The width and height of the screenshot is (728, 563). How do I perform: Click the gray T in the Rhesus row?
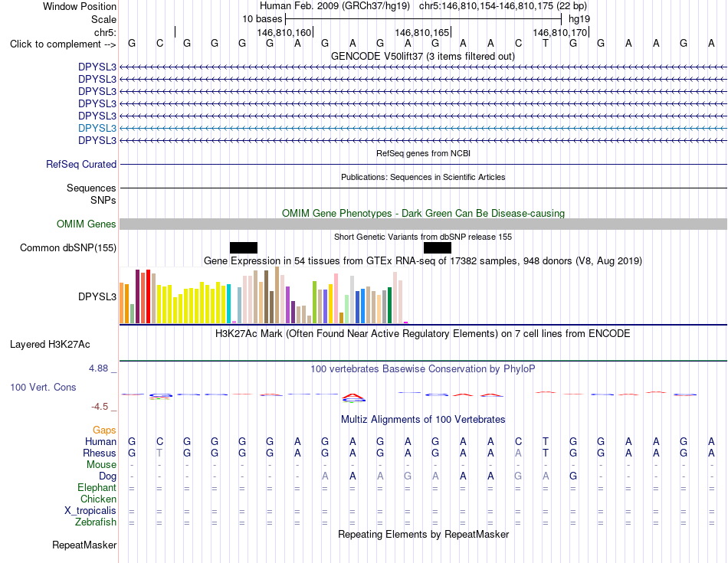(x=159, y=453)
